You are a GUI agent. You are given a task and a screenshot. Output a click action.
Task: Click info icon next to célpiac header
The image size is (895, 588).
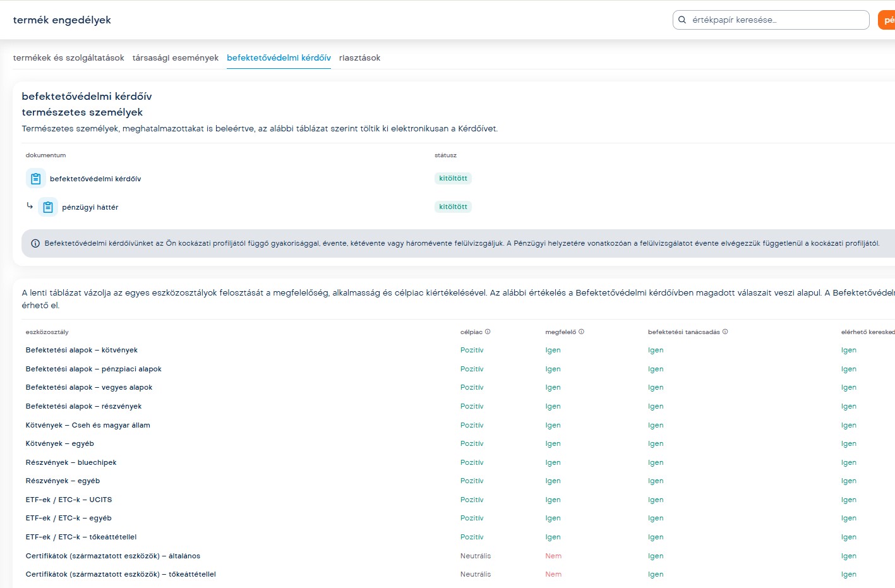coord(488,332)
